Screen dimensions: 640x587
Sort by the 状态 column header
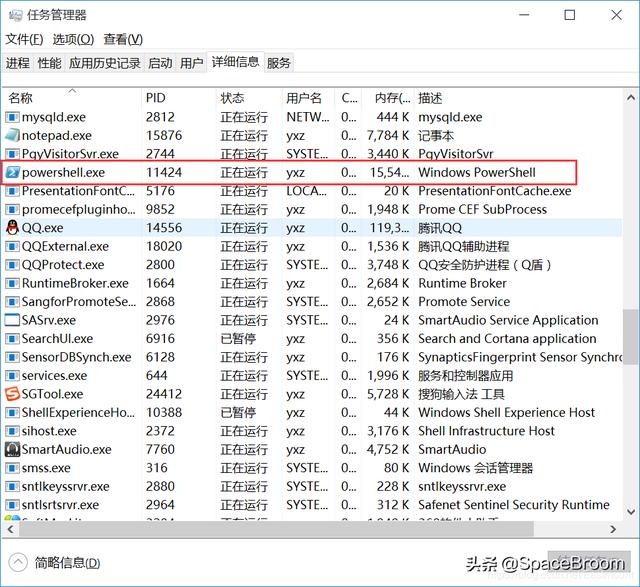[x=249, y=98]
